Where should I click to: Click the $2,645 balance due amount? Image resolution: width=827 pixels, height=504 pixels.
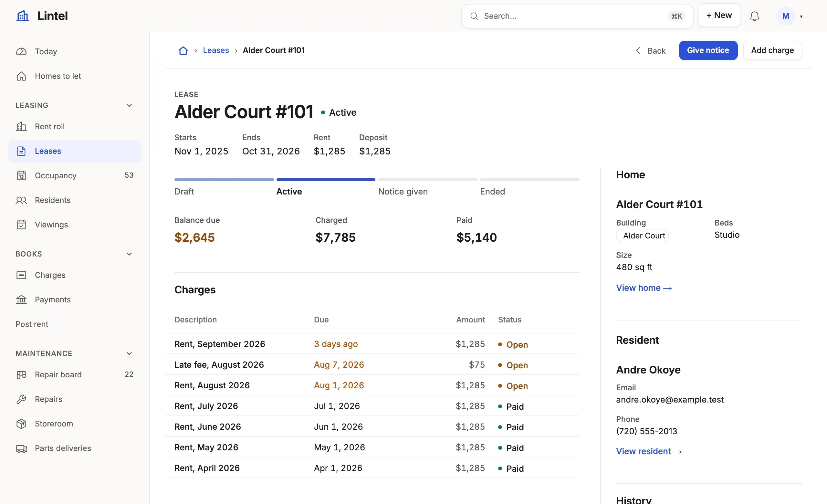pos(194,237)
